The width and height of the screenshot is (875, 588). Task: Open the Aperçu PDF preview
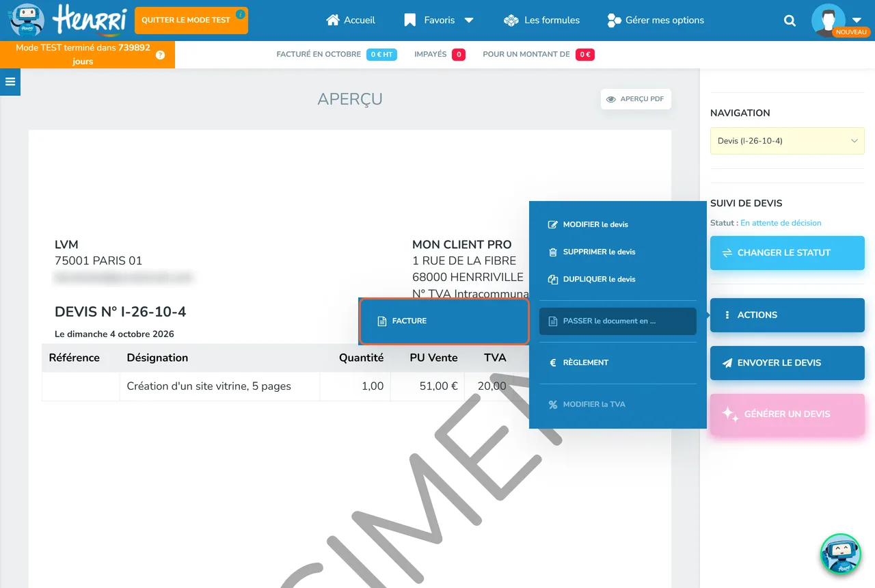click(636, 99)
